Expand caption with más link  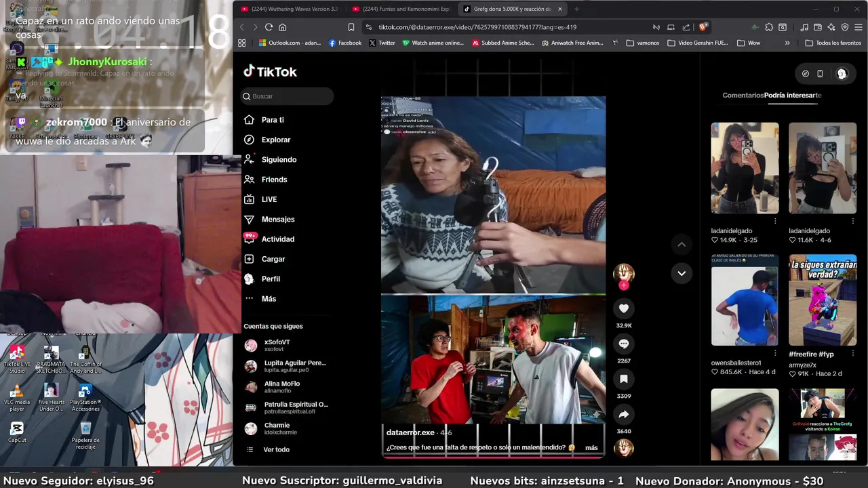591,447
